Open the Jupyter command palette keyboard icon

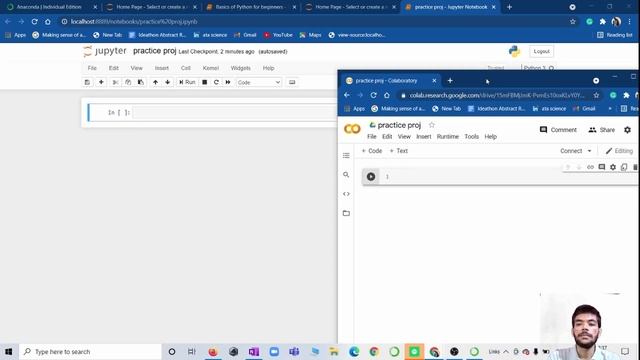pyautogui.click(x=292, y=82)
